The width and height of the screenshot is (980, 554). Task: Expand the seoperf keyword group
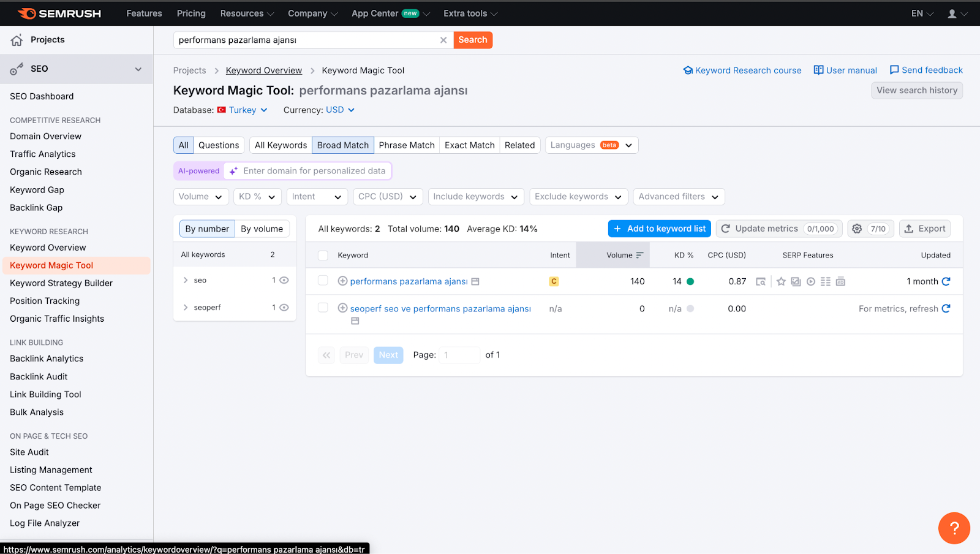click(x=186, y=308)
